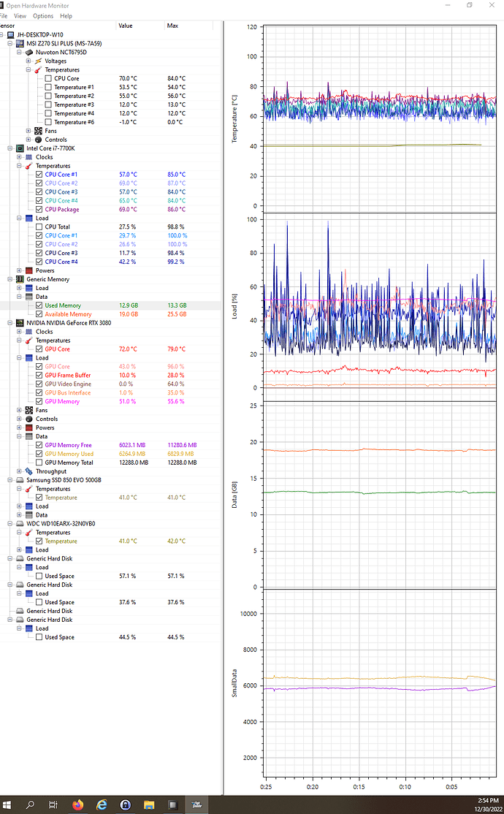Click the WDC WD10EARX drive icon
Screen dimensions: 504x814
pos(20,524)
